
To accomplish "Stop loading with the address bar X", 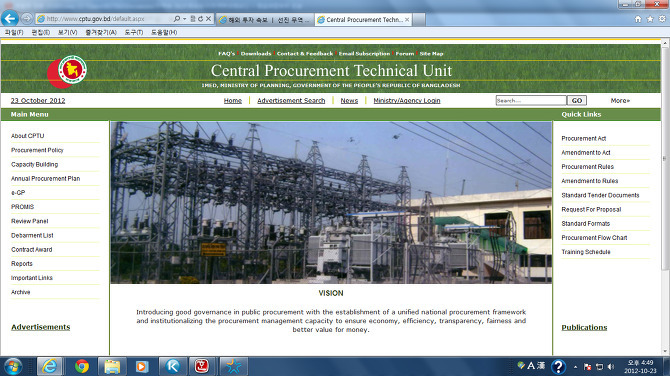I will [x=209, y=19].
